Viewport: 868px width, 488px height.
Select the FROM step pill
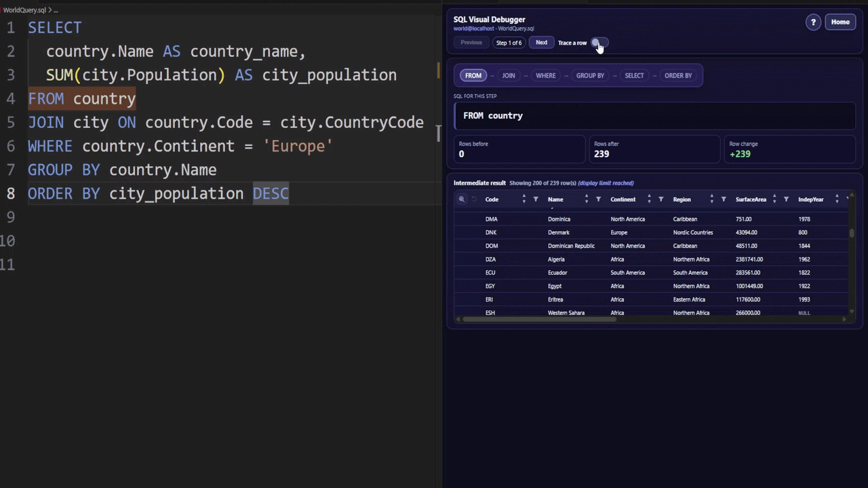(x=473, y=75)
